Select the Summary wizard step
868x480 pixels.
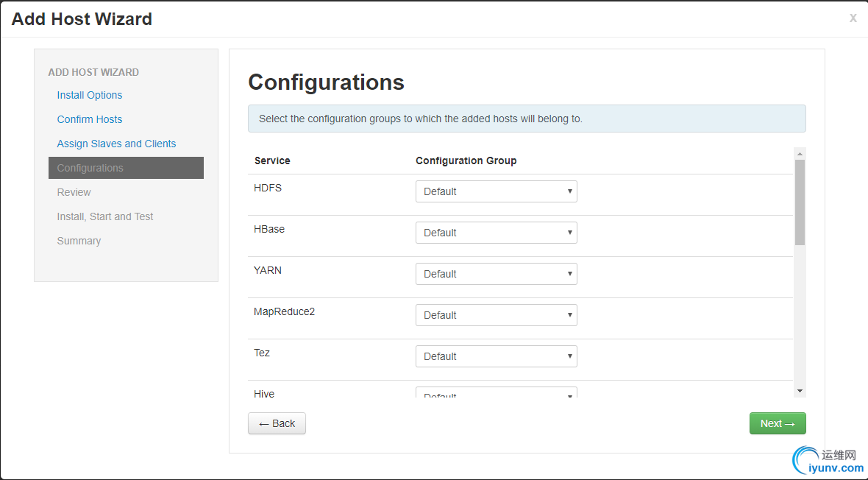click(x=79, y=241)
